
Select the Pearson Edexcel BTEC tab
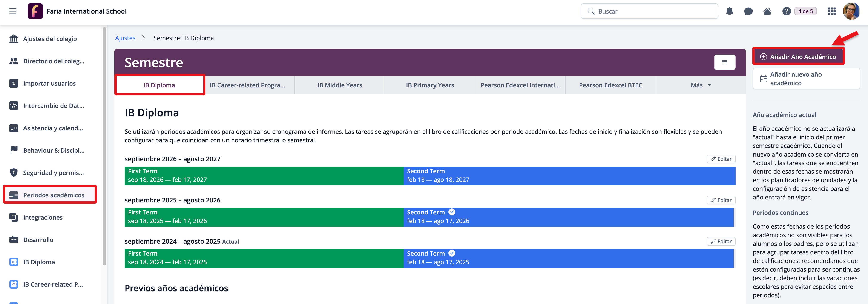click(610, 85)
